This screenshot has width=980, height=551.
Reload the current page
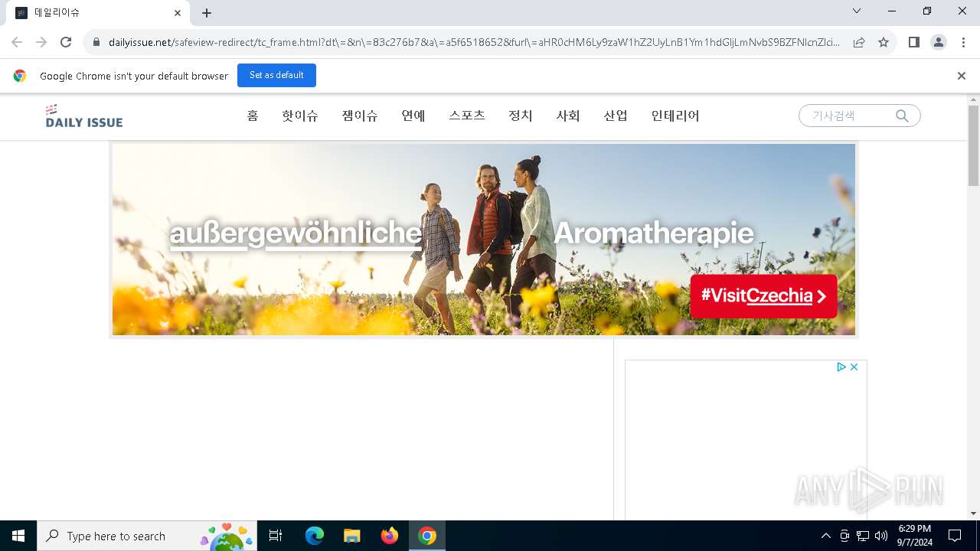click(x=66, y=42)
